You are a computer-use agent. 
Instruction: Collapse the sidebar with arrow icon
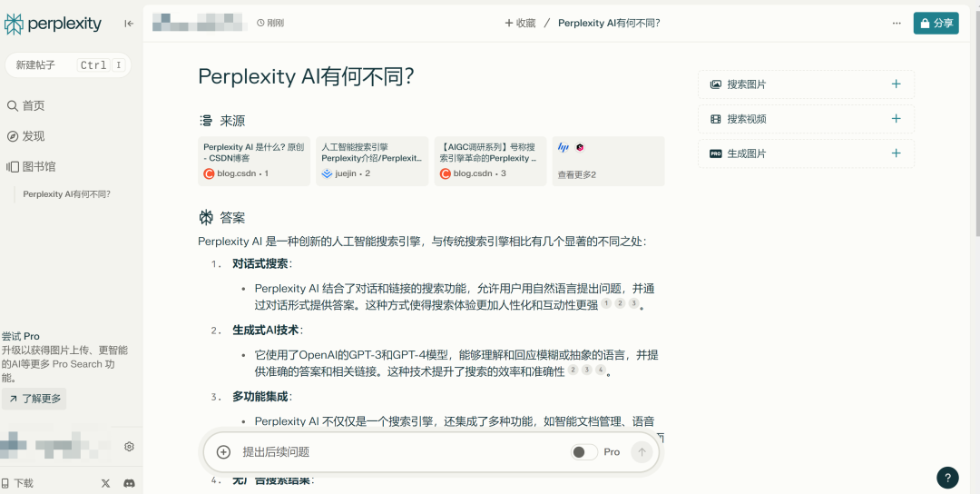129,24
